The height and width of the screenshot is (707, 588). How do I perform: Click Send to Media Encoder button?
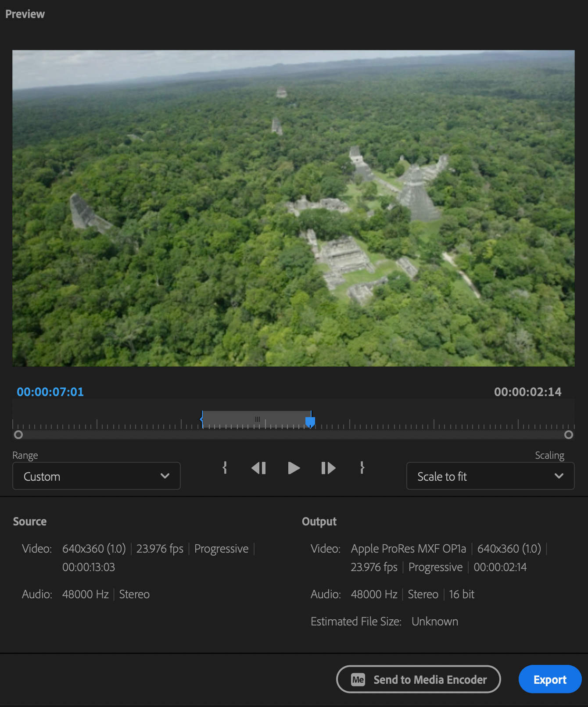pos(418,679)
